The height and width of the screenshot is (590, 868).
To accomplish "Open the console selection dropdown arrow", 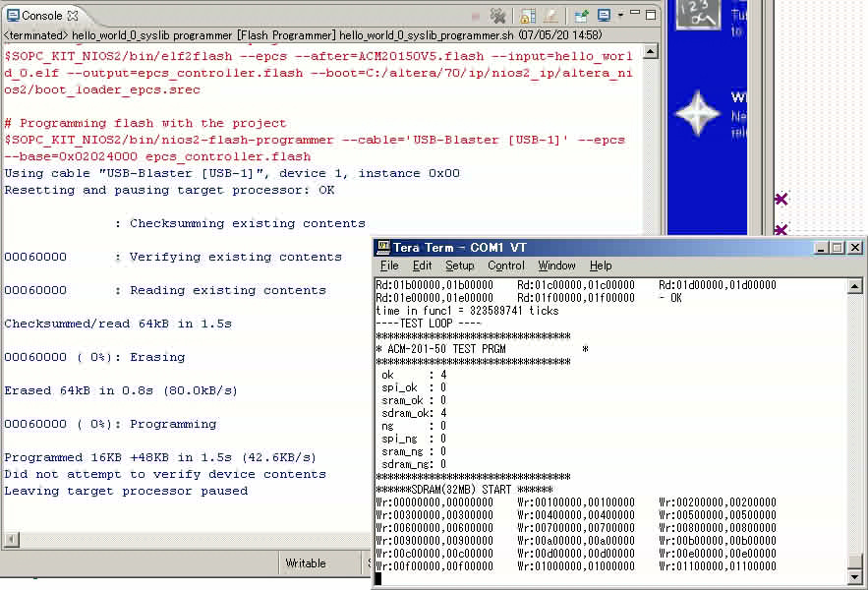I will coord(620,16).
